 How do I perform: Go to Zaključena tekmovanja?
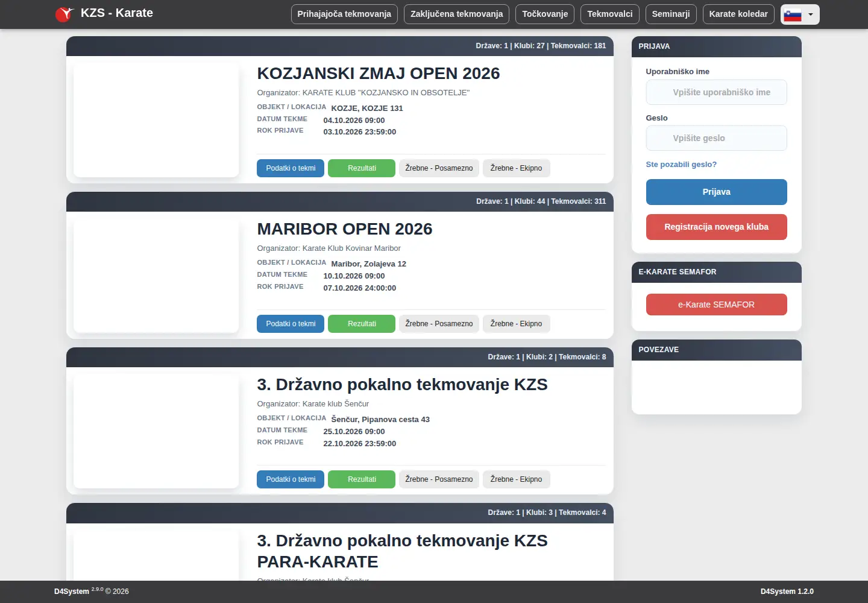tap(456, 14)
